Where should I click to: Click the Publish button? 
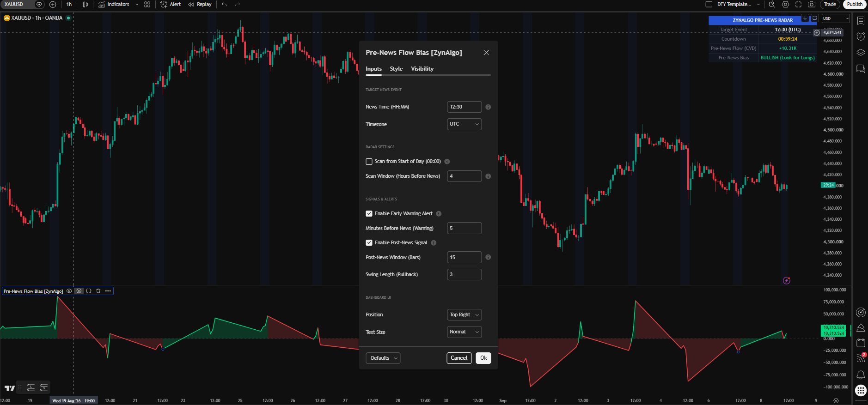(855, 5)
